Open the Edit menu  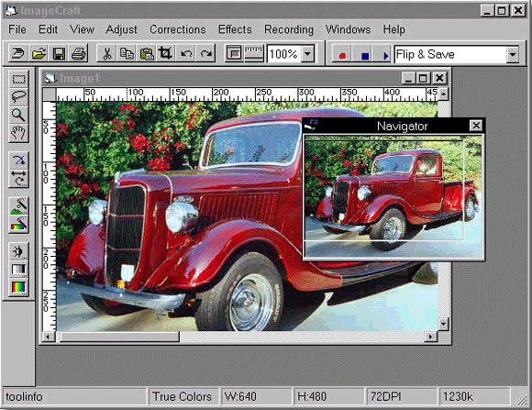point(48,29)
